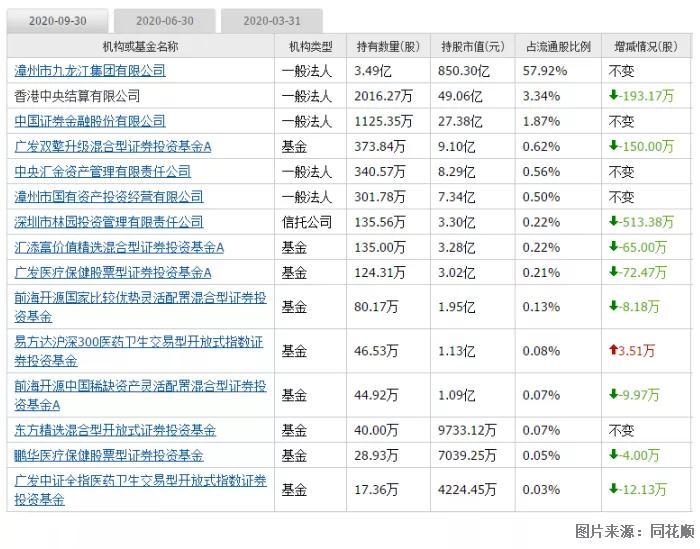Select the 2020-03-31 tab
Screen dimensions: 700x549
(x=271, y=21)
